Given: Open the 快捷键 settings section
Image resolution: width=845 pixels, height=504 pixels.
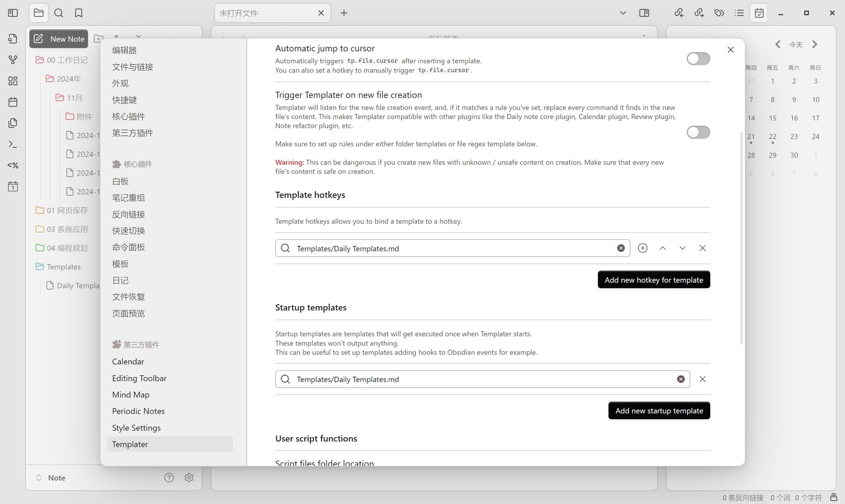Looking at the screenshot, I should (x=124, y=100).
